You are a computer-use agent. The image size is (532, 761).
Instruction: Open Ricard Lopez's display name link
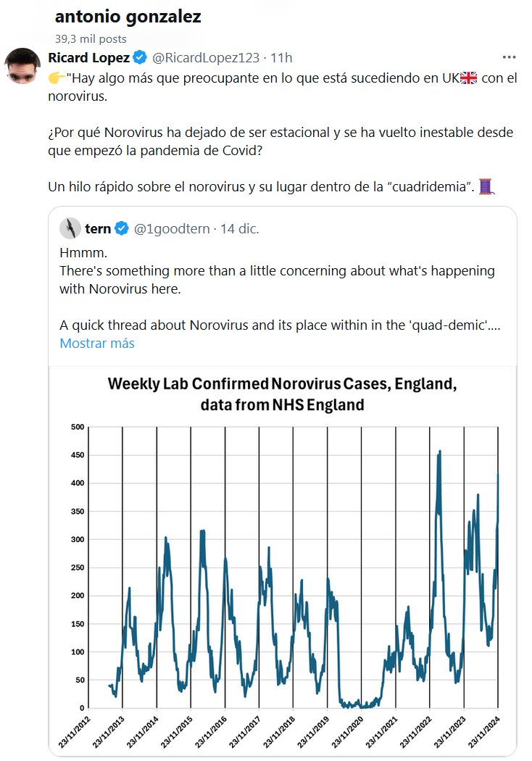88,57
